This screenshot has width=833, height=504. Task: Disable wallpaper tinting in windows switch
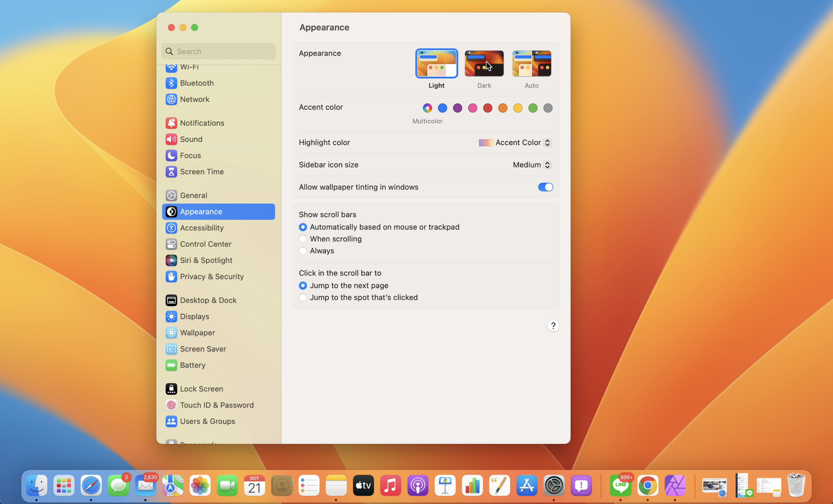(x=545, y=187)
